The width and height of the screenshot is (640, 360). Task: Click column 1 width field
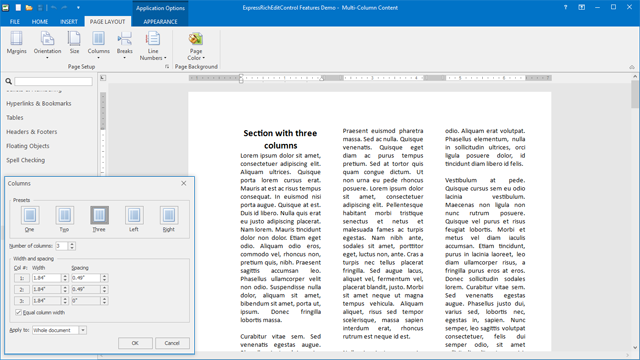[x=47, y=278]
